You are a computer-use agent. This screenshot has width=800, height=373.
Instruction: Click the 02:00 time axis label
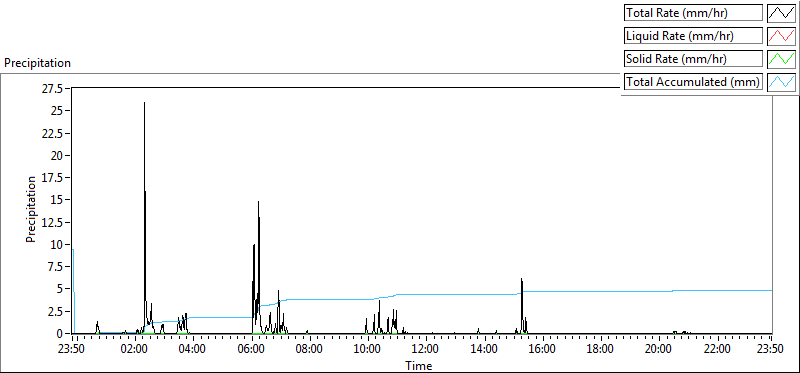[x=135, y=350]
